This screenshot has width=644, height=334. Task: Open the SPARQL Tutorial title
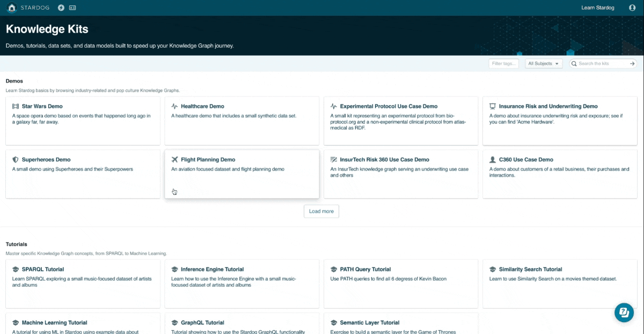pyautogui.click(x=43, y=269)
